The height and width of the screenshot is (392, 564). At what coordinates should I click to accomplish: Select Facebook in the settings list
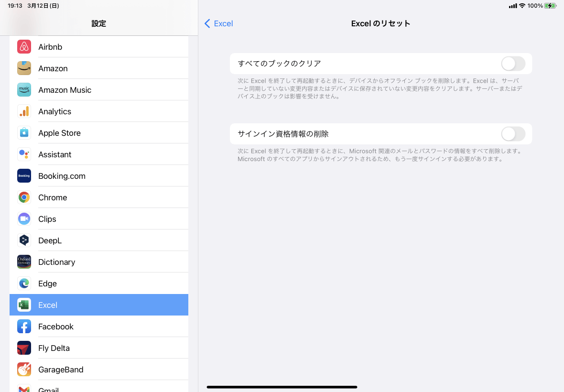[99, 327]
